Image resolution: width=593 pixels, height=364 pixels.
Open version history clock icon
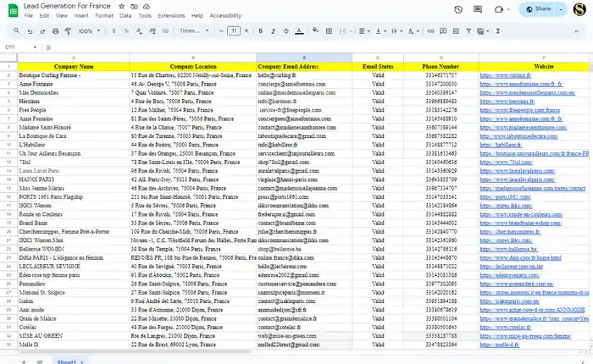click(458, 9)
